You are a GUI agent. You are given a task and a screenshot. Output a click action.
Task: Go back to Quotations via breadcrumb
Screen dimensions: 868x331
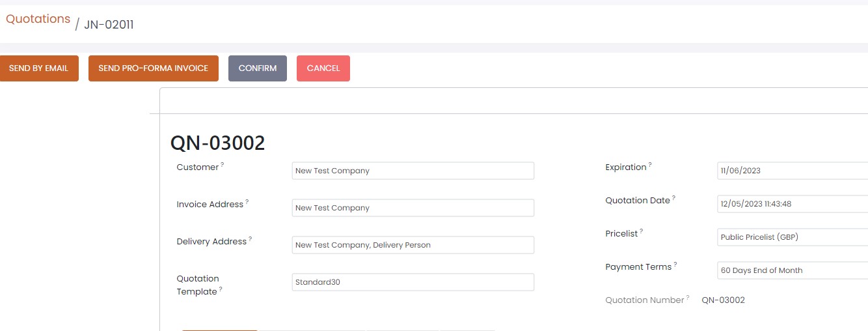(38, 19)
